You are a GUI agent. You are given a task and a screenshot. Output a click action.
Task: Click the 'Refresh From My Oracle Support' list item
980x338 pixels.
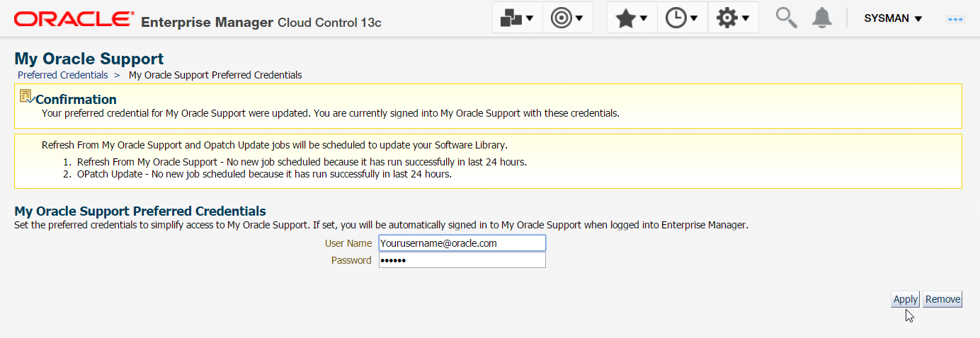[x=302, y=162]
